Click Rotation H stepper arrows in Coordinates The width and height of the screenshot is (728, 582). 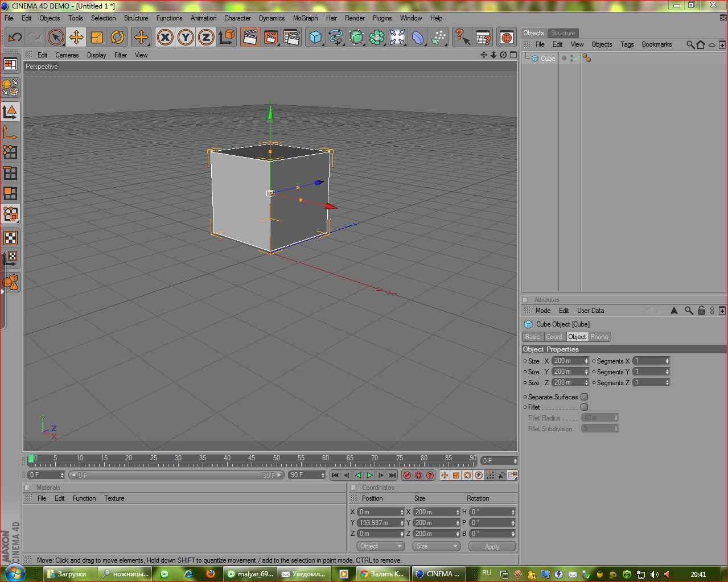pos(513,512)
